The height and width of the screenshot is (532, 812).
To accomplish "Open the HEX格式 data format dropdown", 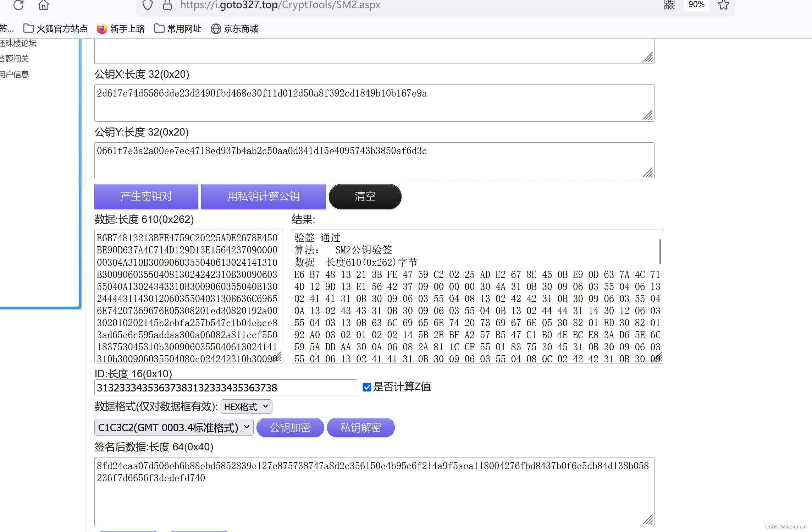I will click(x=246, y=407).
